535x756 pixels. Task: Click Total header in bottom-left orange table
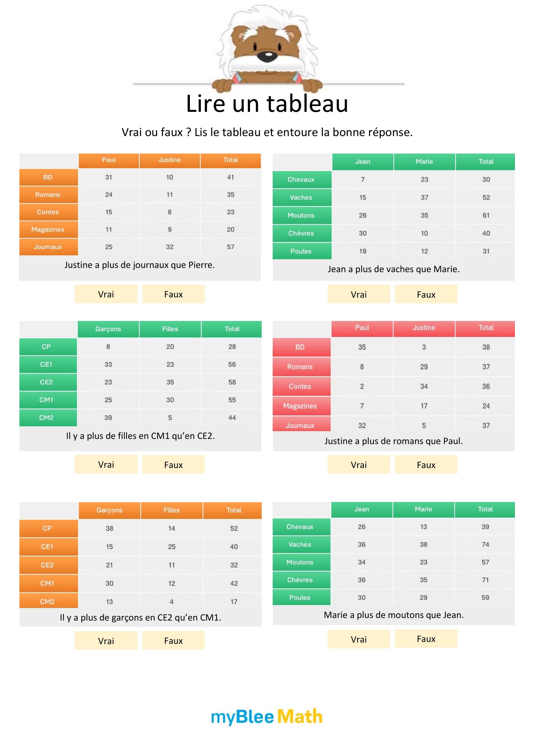(234, 510)
